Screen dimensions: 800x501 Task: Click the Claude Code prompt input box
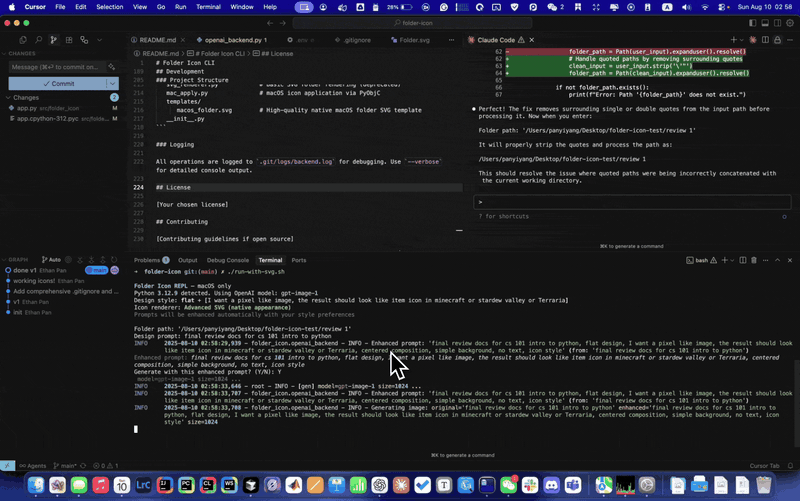click(632, 202)
